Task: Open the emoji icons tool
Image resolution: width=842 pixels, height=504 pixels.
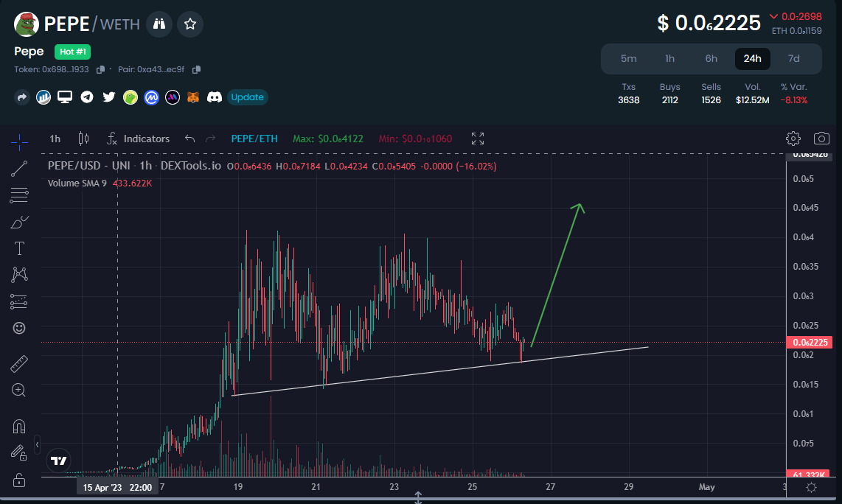Action: point(19,328)
